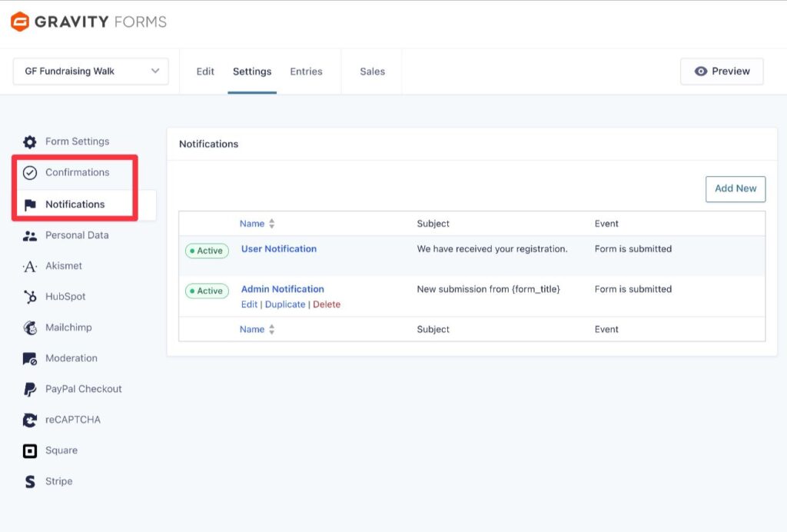Click the HubSpot sprocket icon
787x532 pixels.
[30, 297]
